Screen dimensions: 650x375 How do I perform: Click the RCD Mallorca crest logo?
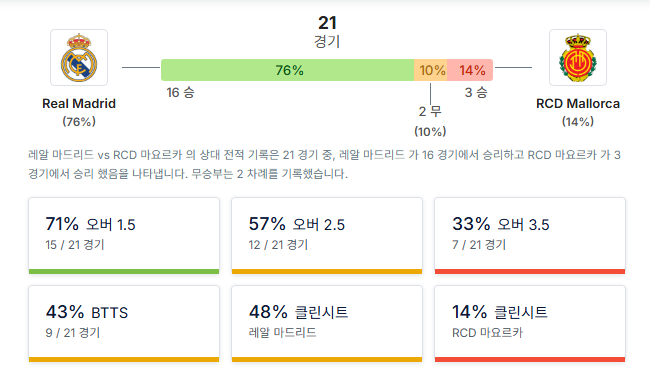pos(577,58)
